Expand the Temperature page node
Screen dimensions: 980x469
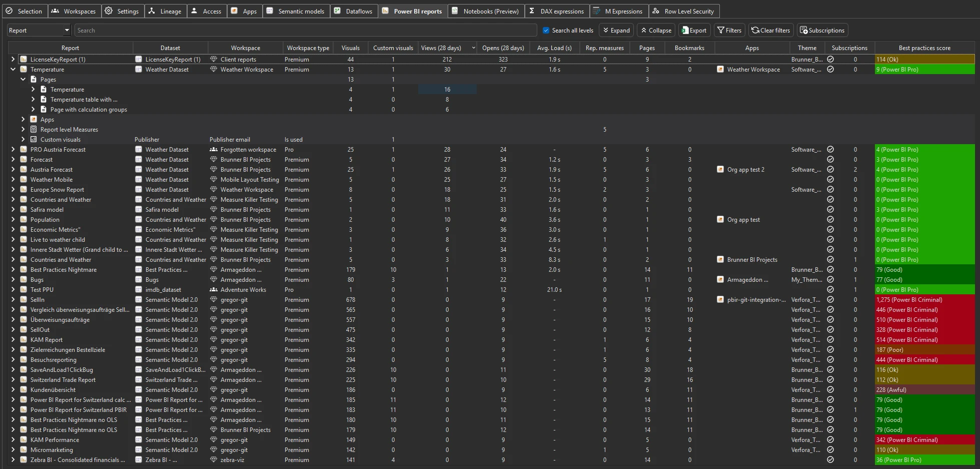tap(33, 89)
